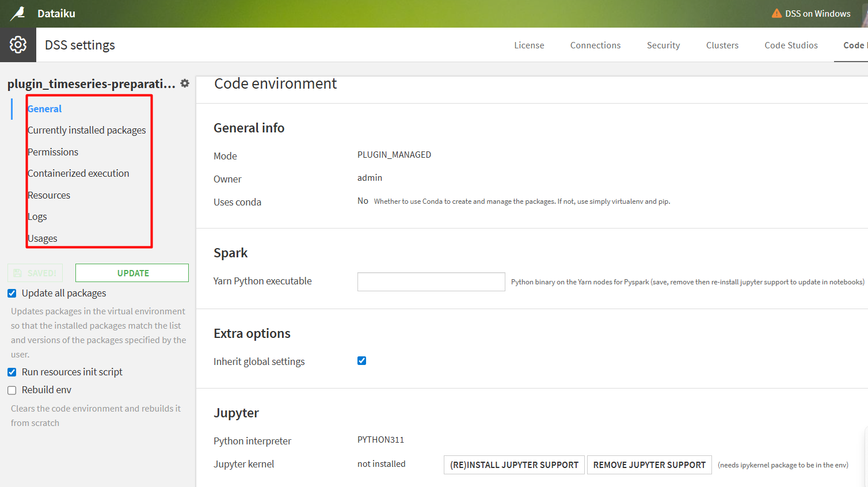
Task: Click the Dataiku home title
Action: (56, 13)
